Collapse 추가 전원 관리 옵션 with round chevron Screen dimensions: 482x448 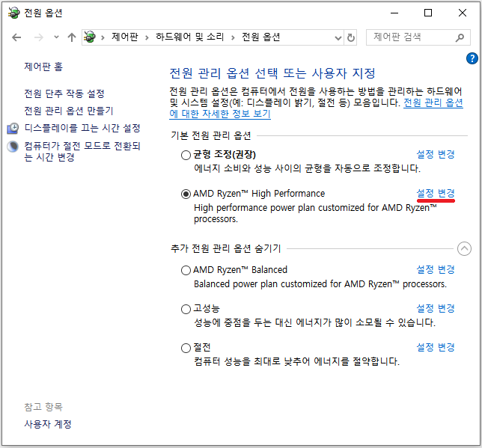(x=464, y=248)
